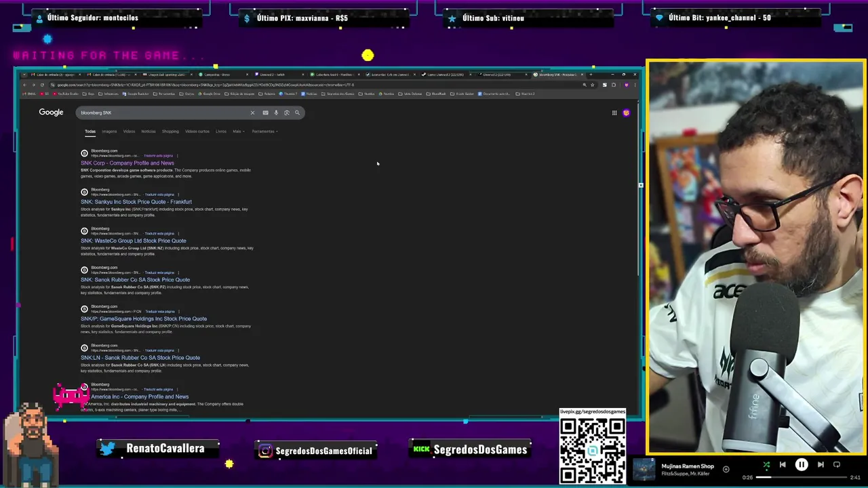Open SNK/P: GameSquare Holdings Inc Stock Price Quote
868x488 pixels.
144,319
